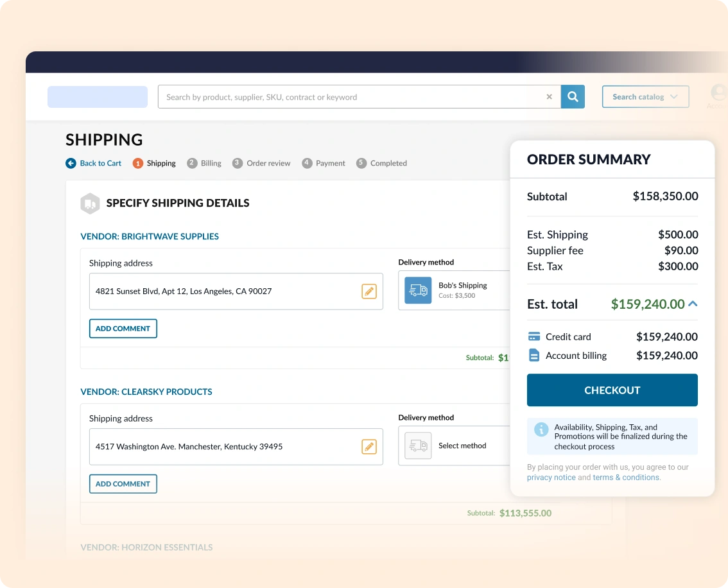Screen dimensions: 728x588
Task: Add comment for Clearsky Products vendor
Action: click(123, 483)
